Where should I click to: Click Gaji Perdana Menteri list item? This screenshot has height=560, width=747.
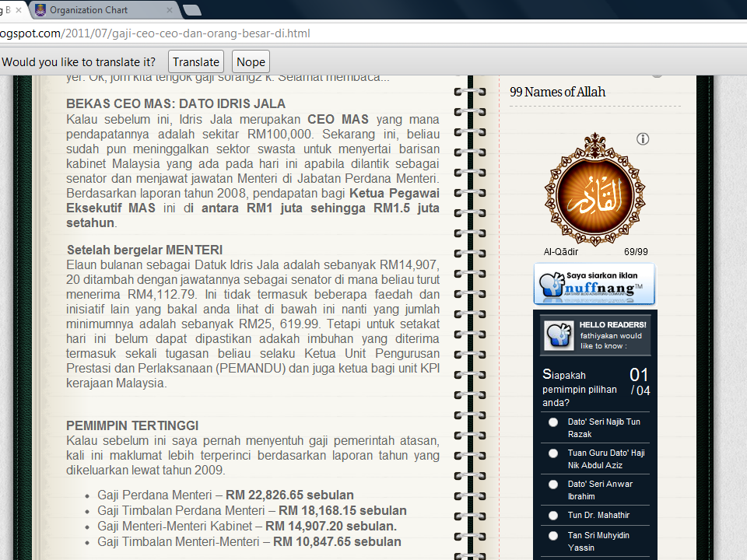[x=226, y=495]
